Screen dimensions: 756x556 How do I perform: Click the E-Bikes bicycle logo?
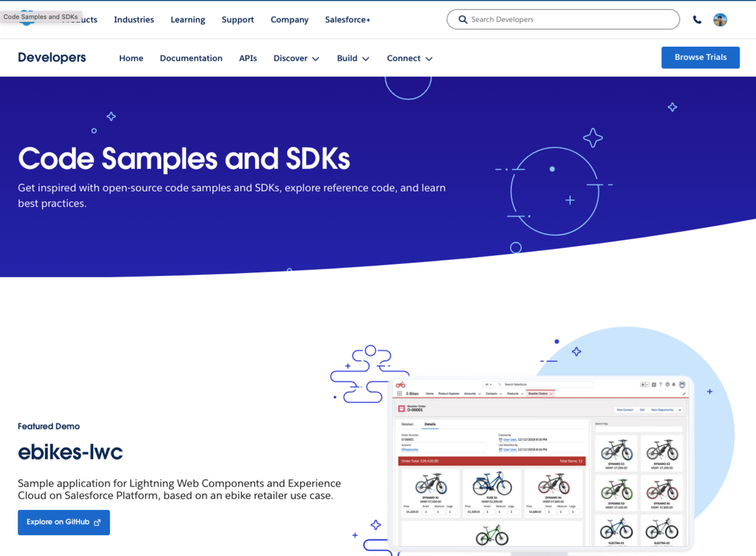(400, 384)
